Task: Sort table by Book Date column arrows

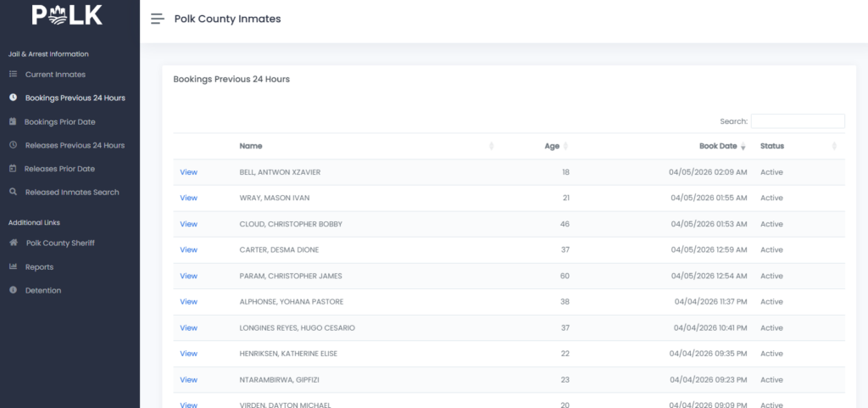Action: (x=743, y=147)
